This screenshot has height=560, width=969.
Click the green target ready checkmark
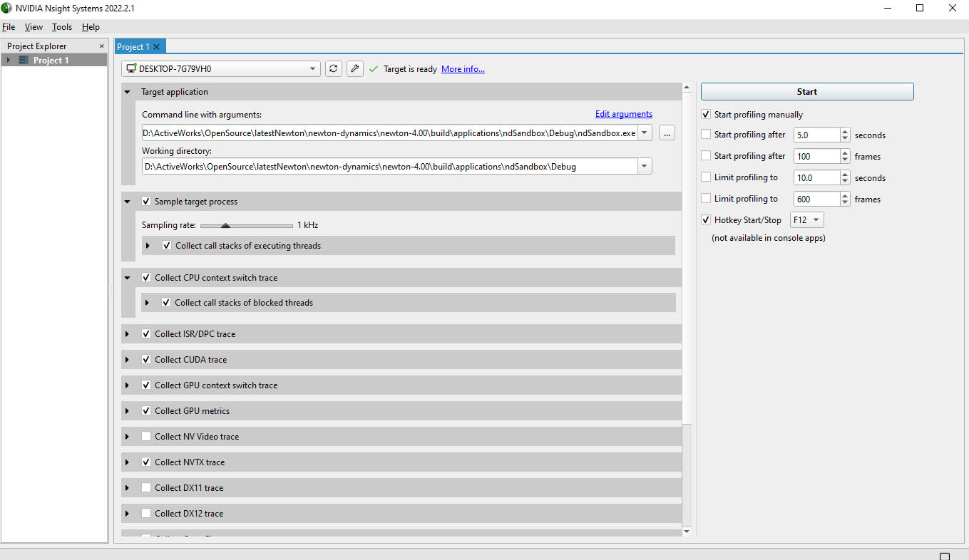click(x=374, y=69)
